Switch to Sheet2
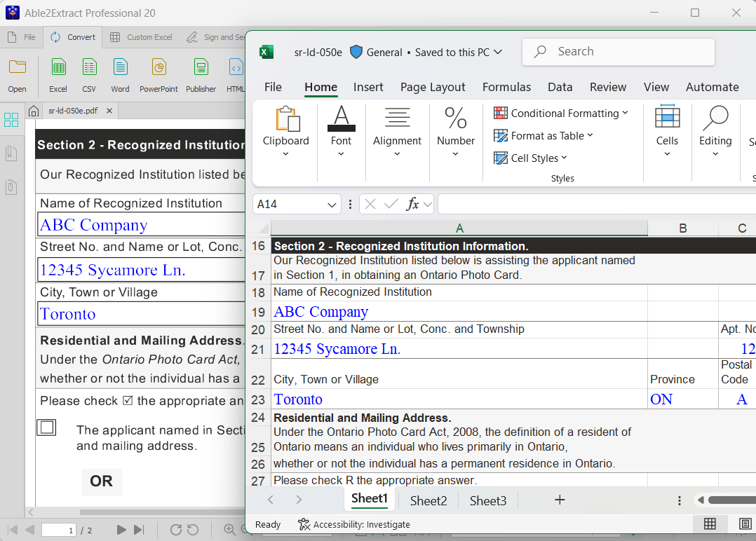Screen dimensions: 756x541 pos(428,500)
